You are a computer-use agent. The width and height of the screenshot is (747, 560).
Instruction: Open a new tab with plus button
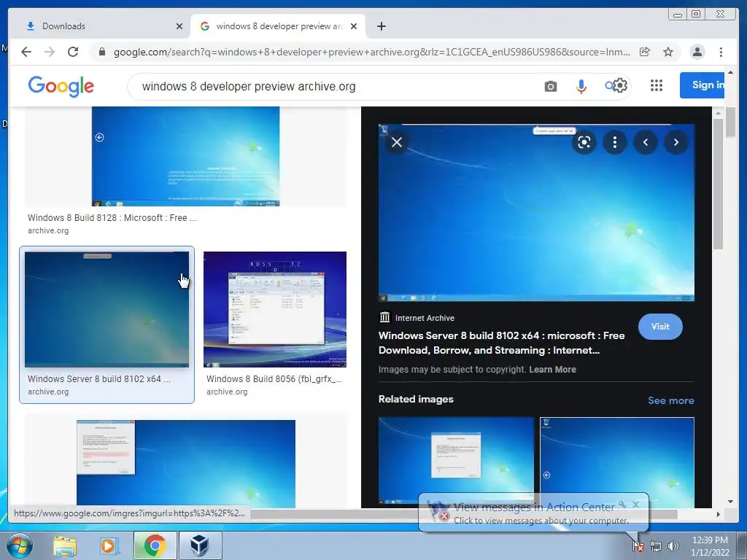click(381, 26)
